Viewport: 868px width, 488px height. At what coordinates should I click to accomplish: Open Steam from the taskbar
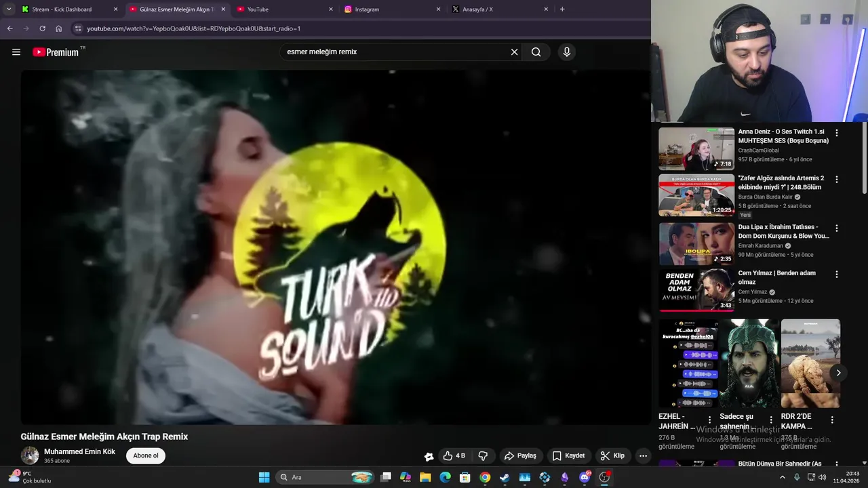tap(505, 477)
